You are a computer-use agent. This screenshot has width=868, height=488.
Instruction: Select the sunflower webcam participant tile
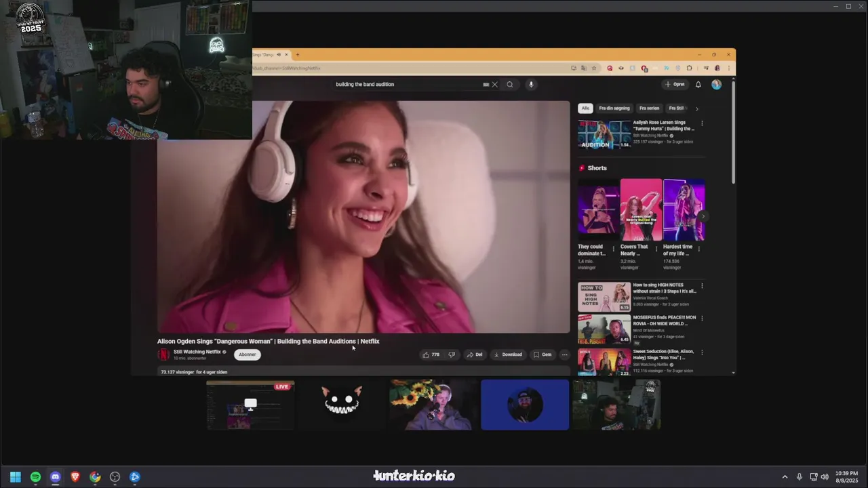click(x=433, y=405)
